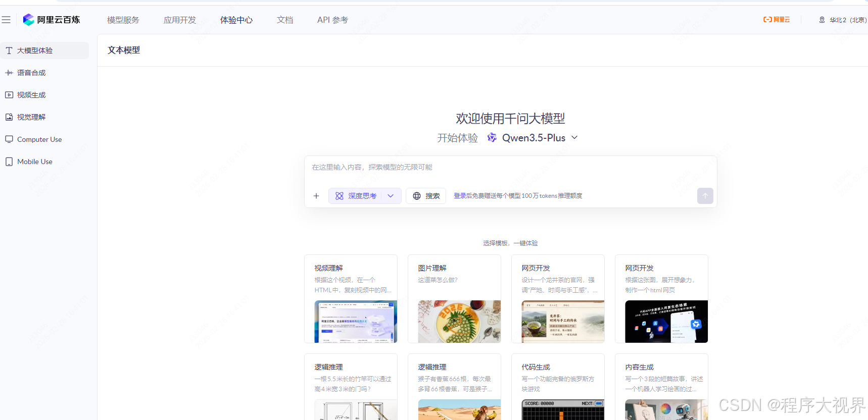868x420 pixels.
Task: Toggle the 搜索 web search button
Action: (426, 196)
